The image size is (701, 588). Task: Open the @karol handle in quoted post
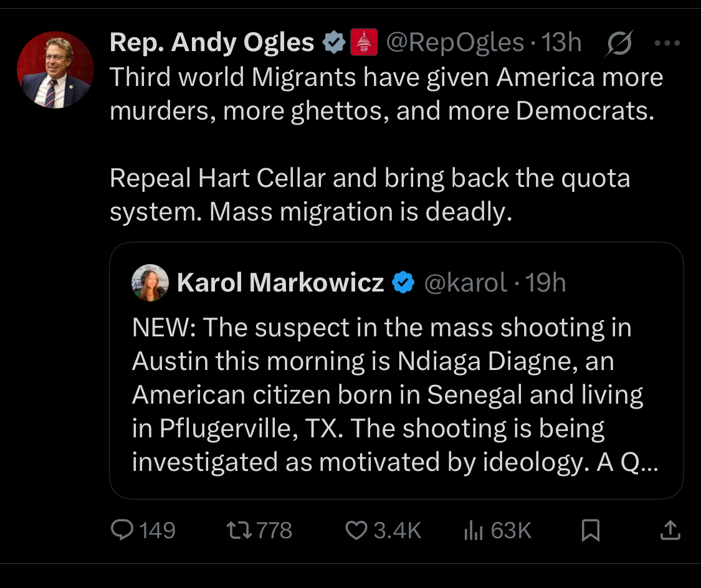click(x=465, y=283)
